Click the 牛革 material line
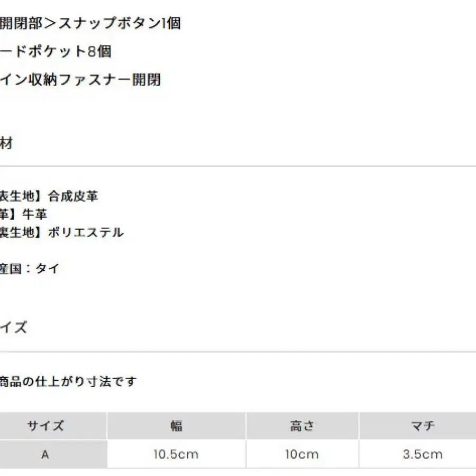Screen dimensions: 476x476 [x=24, y=214]
